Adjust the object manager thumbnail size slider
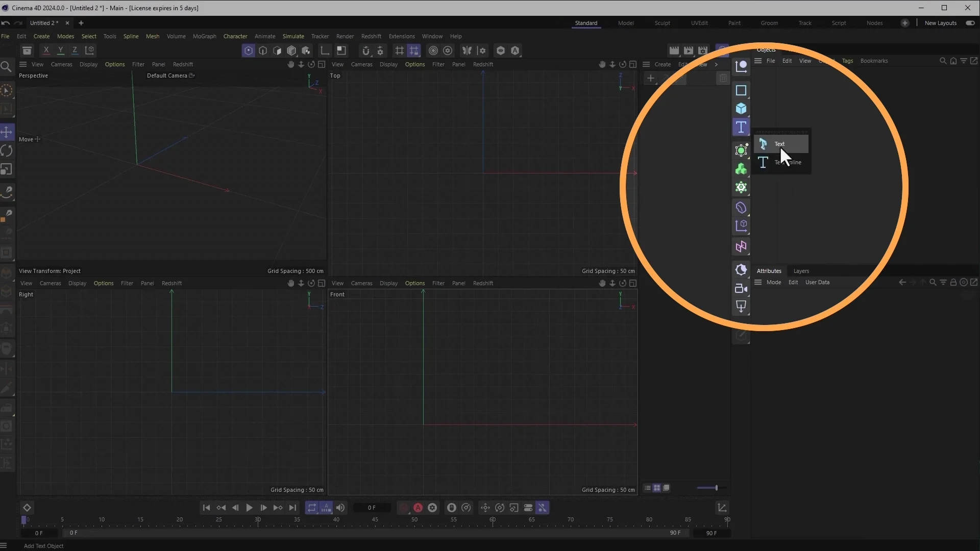The height and width of the screenshot is (551, 980). (711, 488)
